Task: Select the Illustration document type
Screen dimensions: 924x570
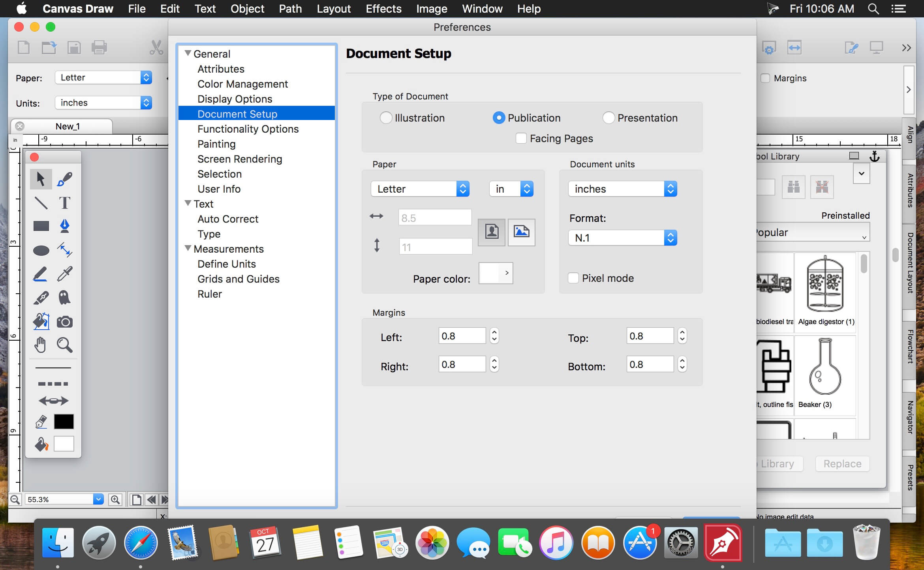Action: tap(386, 118)
